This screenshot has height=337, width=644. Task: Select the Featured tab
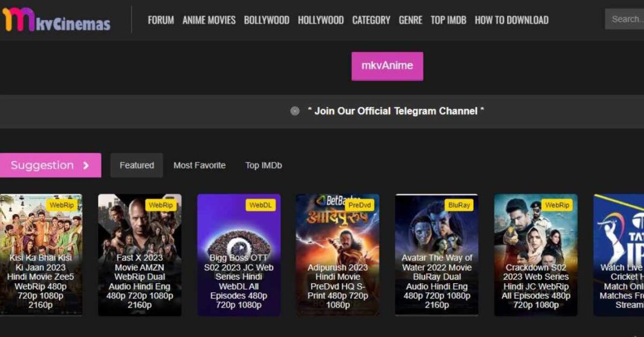tap(137, 165)
